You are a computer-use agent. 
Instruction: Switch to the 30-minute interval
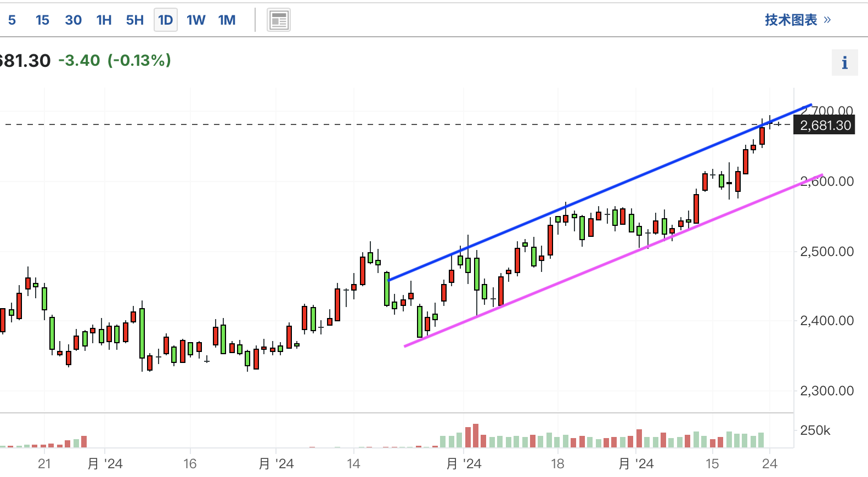point(74,20)
